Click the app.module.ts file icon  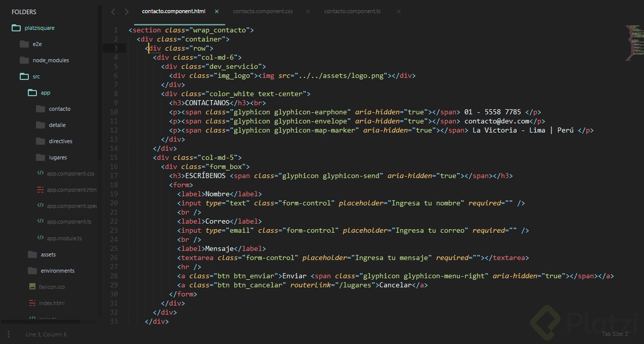tap(40, 238)
